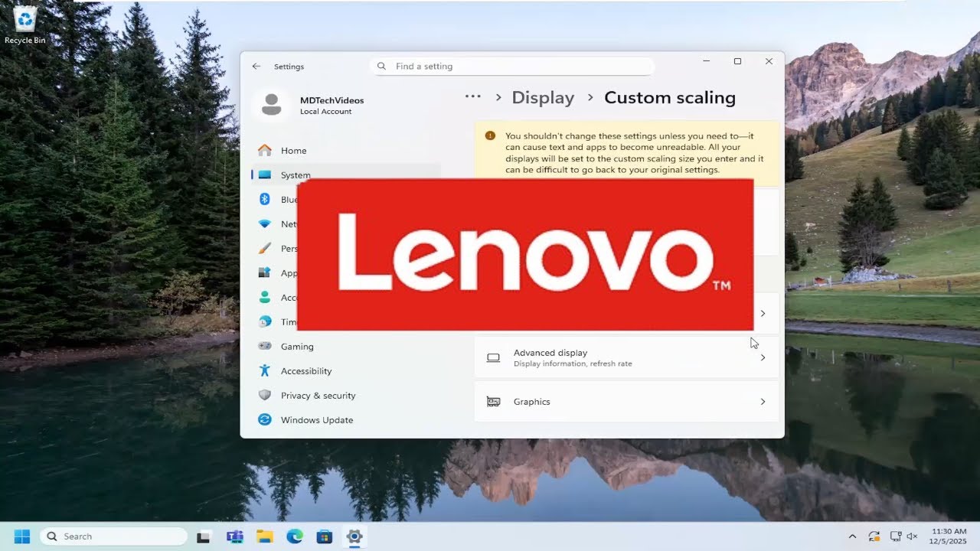Open Teams from the taskbar

point(235,536)
